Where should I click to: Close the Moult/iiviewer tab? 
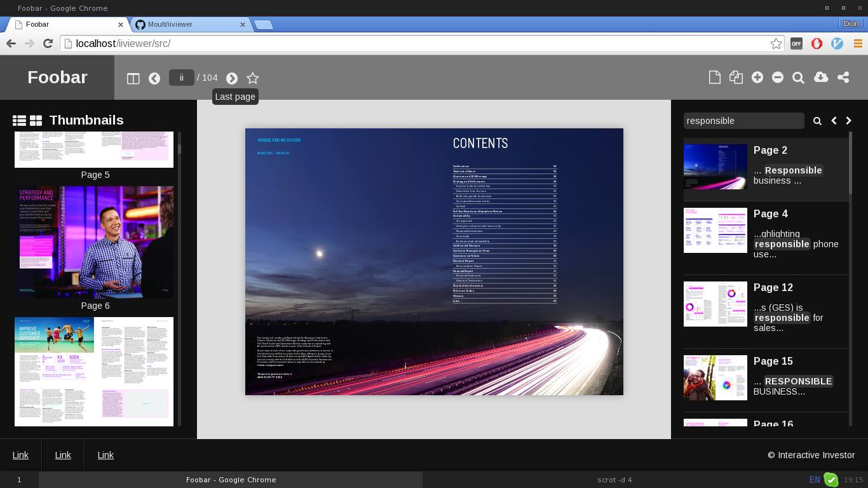coord(242,25)
